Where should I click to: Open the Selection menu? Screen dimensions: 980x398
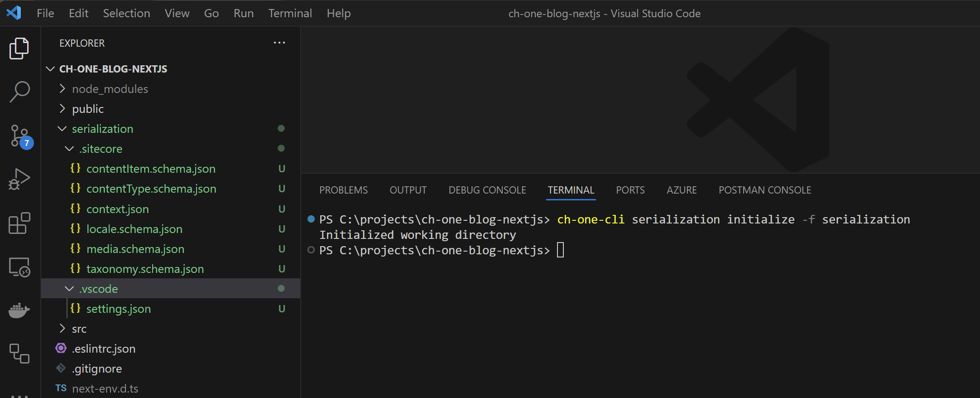pos(126,13)
